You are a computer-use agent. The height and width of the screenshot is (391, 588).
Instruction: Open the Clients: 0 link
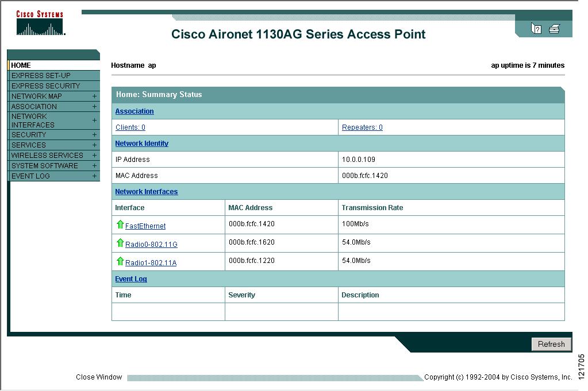130,127
